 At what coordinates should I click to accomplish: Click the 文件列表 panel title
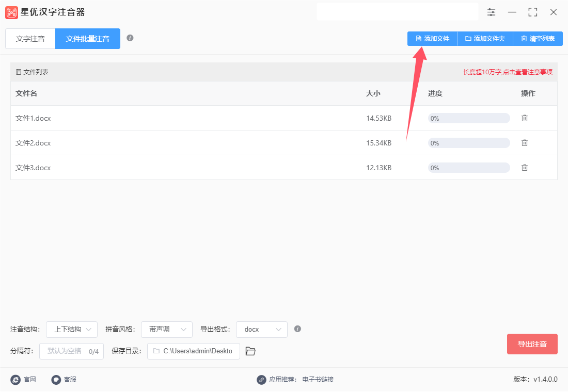pos(36,72)
